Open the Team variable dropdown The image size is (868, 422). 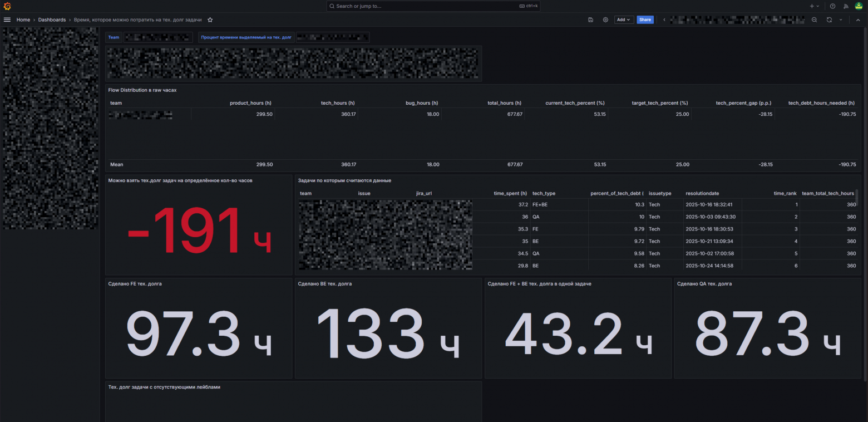(x=157, y=37)
